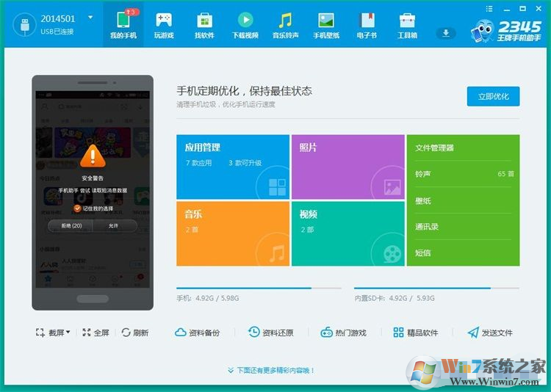Screen dimensions: 551x392
Task: Click the picture icon in 照片 tile
Action: 392,187
